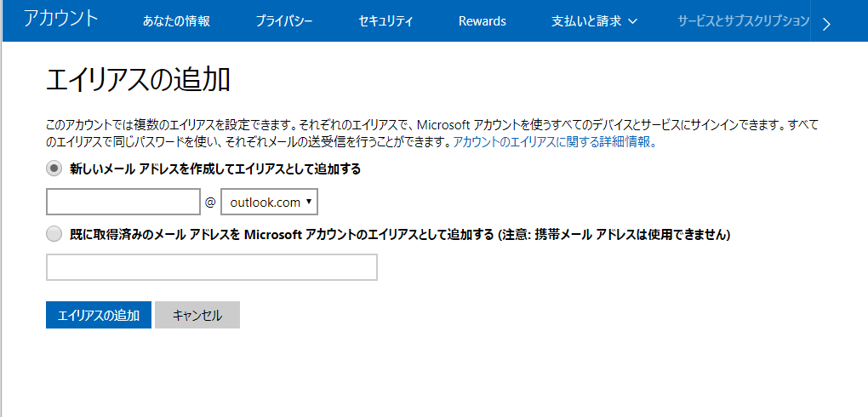Select 新しいメール アドレスを作成 radio option
868x417 pixels.
(x=54, y=169)
